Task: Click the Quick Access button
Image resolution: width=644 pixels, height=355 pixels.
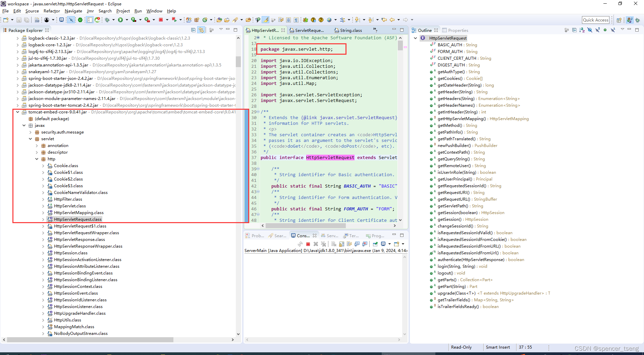Action: (x=596, y=20)
